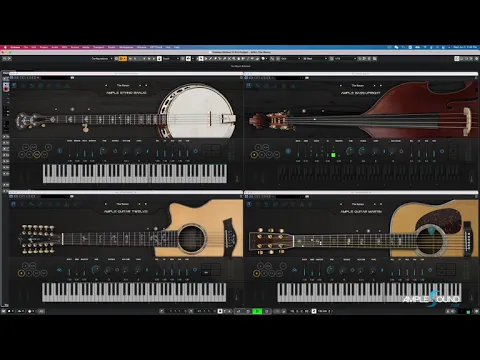Click the pad grid in Banjo panel
The image size is (480, 360).
coord(211,150)
